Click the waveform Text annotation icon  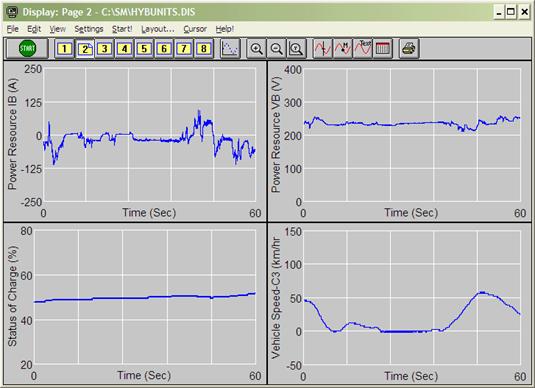coord(363,49)
